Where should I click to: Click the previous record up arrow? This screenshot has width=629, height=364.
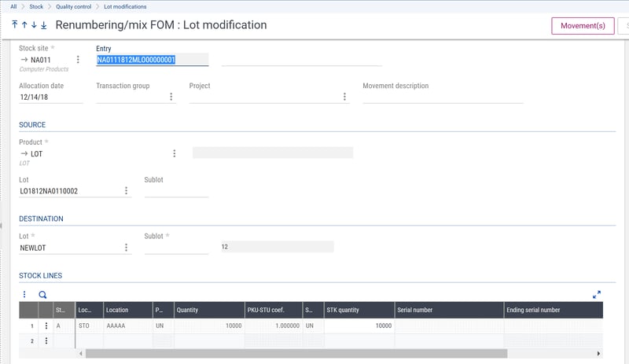pos(24,25)
